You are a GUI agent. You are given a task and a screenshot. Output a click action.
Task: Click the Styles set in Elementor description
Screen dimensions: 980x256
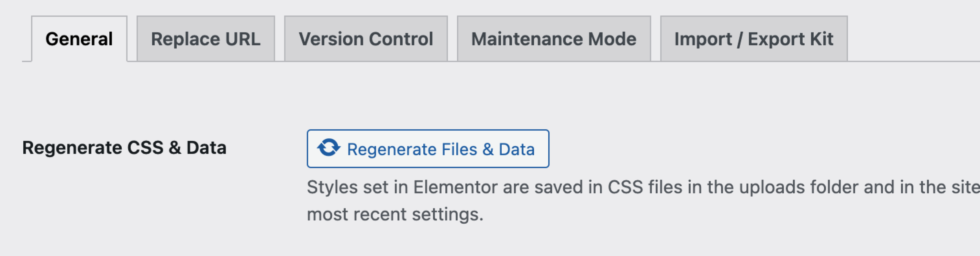[643, 187]
